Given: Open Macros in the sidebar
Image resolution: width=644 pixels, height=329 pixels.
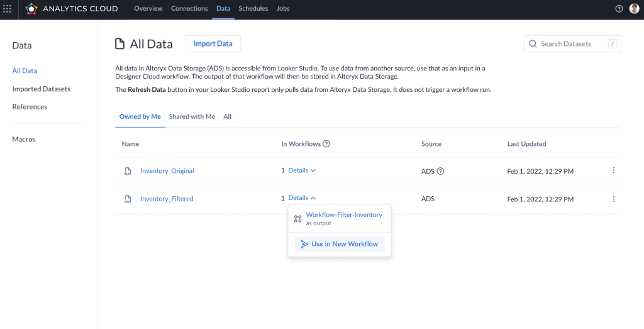Looking at the screenshot, I should click(x=24, y=139).
